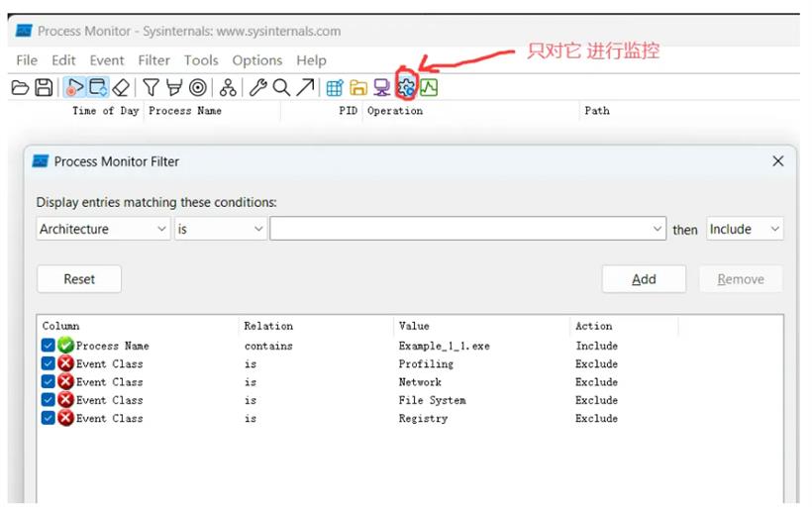812x507 pixels.
Task: Toggle event capture in the toolbar
Action: [74, 87]
